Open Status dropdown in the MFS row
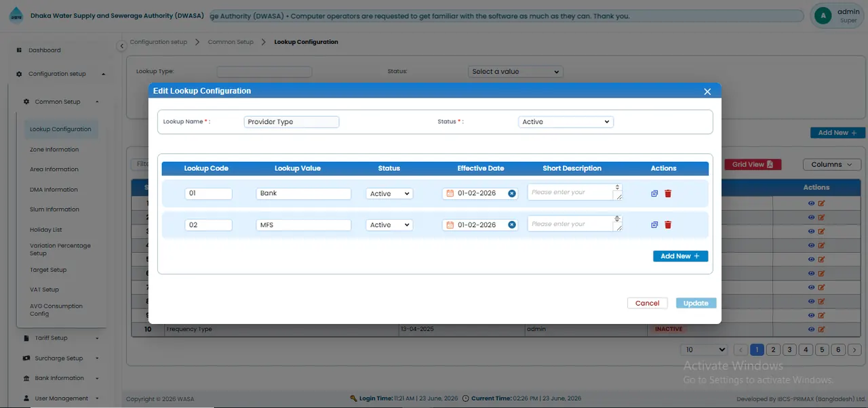 (x=389, y=225)
